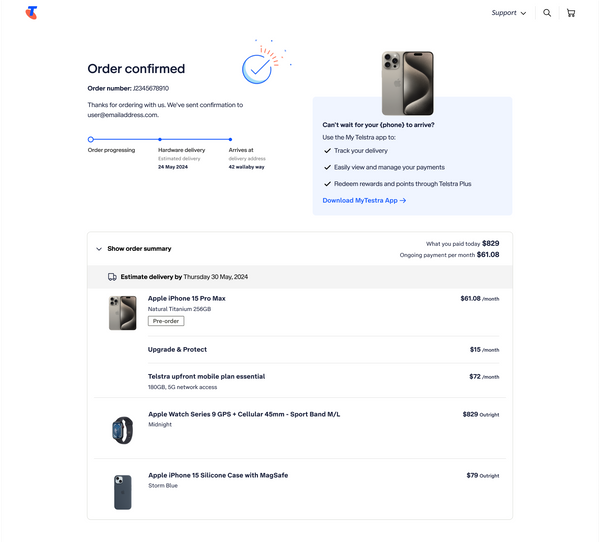This screenshot has height=542, width=600.
Task: Click the $829 Outright price
Action: [481, 414]
